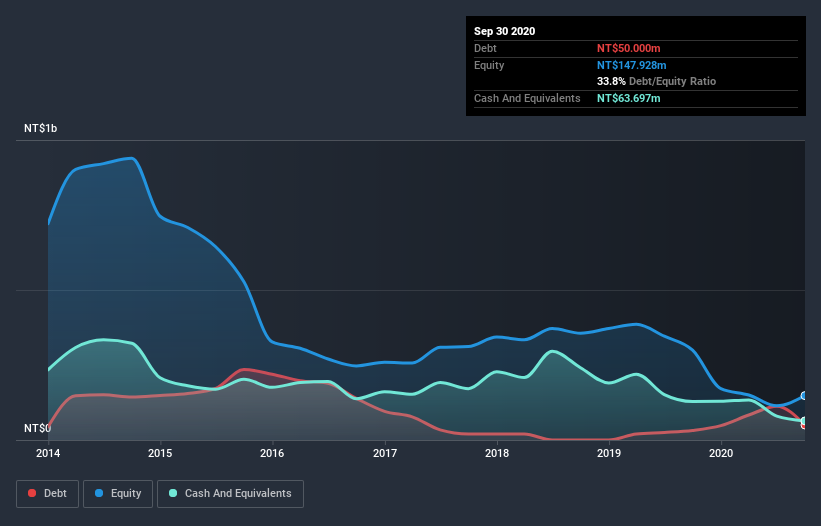Click the Sep 30 2020 tooltip date
The image size is (821, 526).
click(x=504, y=31)
